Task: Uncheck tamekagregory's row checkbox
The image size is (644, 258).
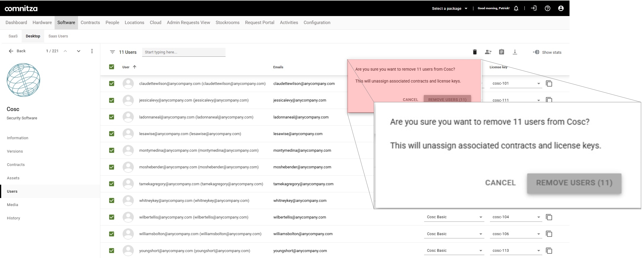Action: pyautogui.click(x=112, y=184)
